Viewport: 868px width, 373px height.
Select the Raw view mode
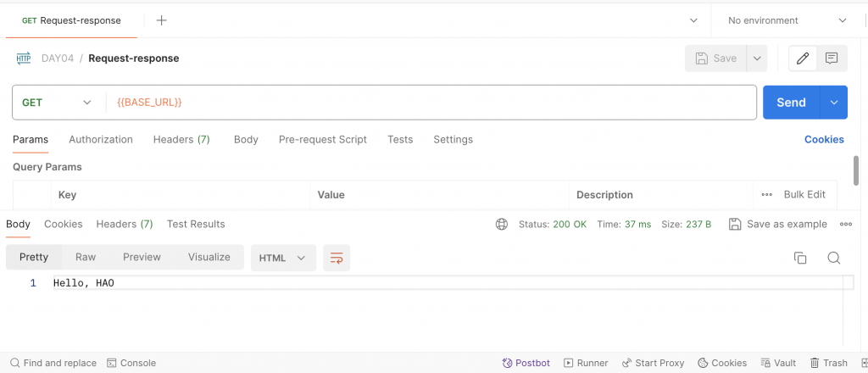click(86, 257)
